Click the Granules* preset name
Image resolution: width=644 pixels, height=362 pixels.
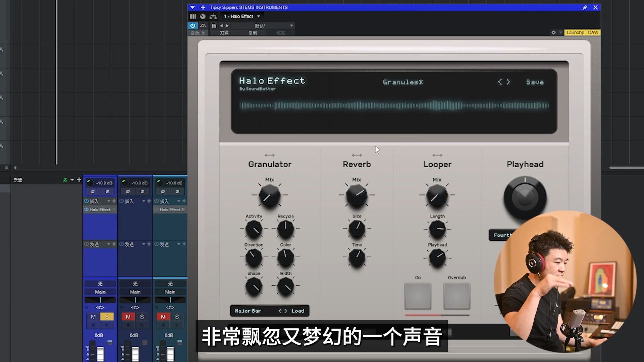[x=403, y=82]
